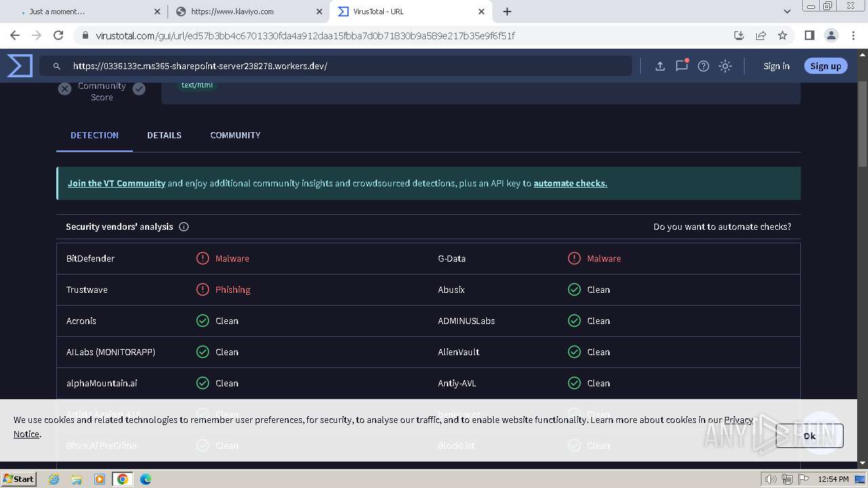This screenshot has width=868, height=488.
Task: Click the AILabs (MONITORAPP) clean checkmark icon
Action: [x=203, y=352]
